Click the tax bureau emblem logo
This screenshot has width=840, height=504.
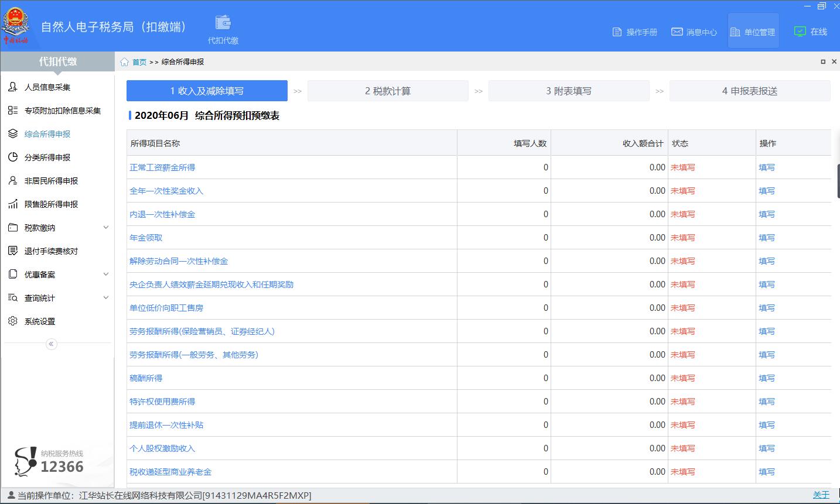(x=16, y=25)
